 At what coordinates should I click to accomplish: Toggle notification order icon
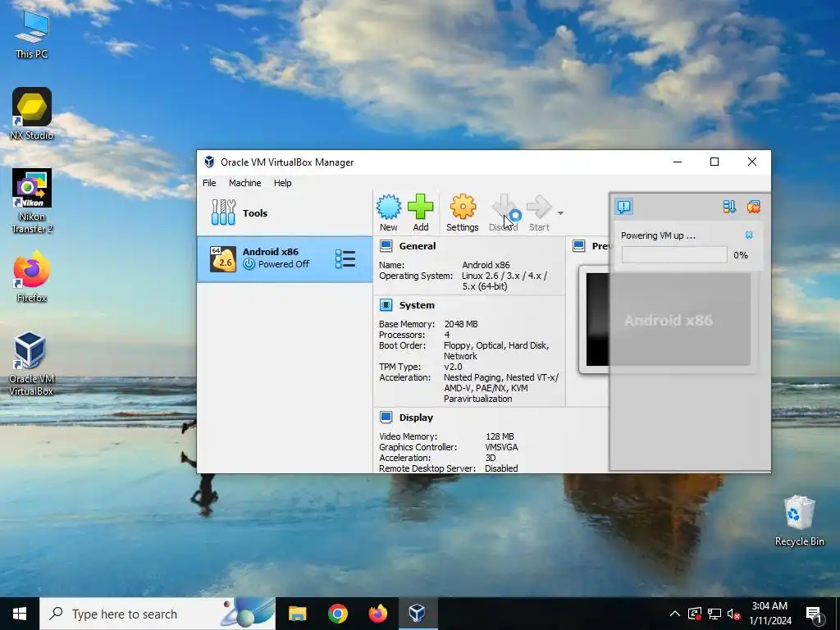(x=729, y=207)
